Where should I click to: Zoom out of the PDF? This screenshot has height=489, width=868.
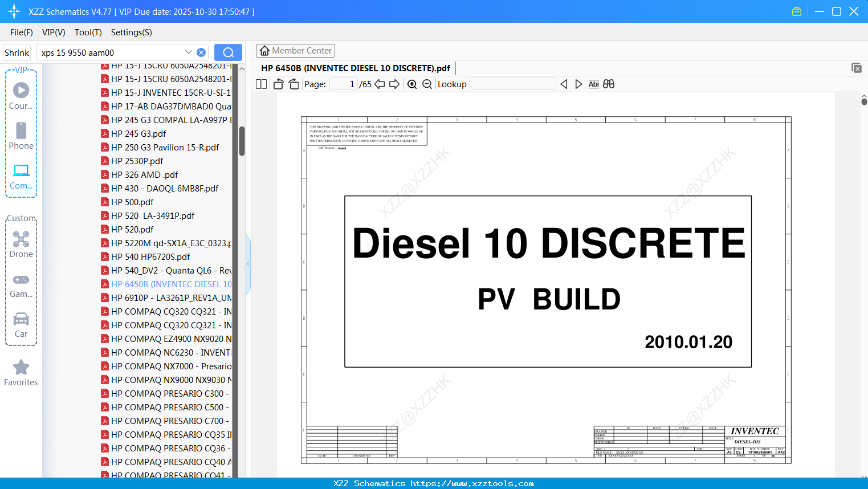coord(427,84)
